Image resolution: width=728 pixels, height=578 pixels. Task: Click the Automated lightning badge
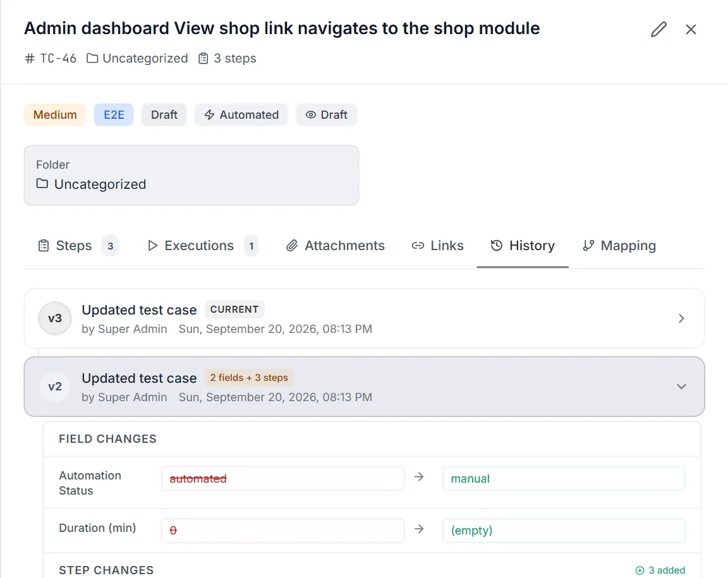241,115
